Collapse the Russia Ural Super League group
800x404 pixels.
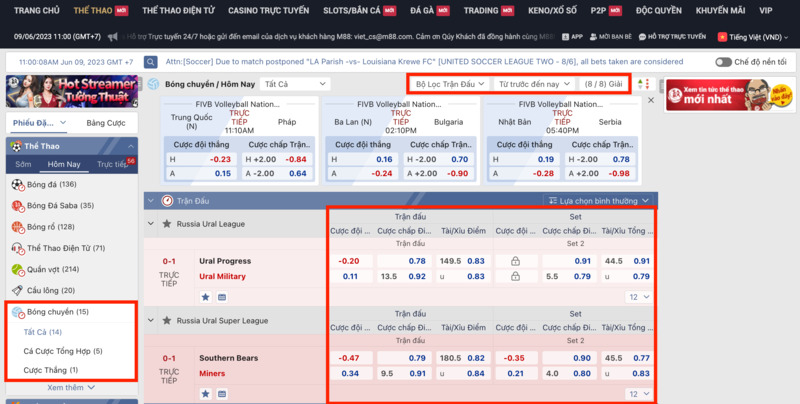click(x=151, y=321)
